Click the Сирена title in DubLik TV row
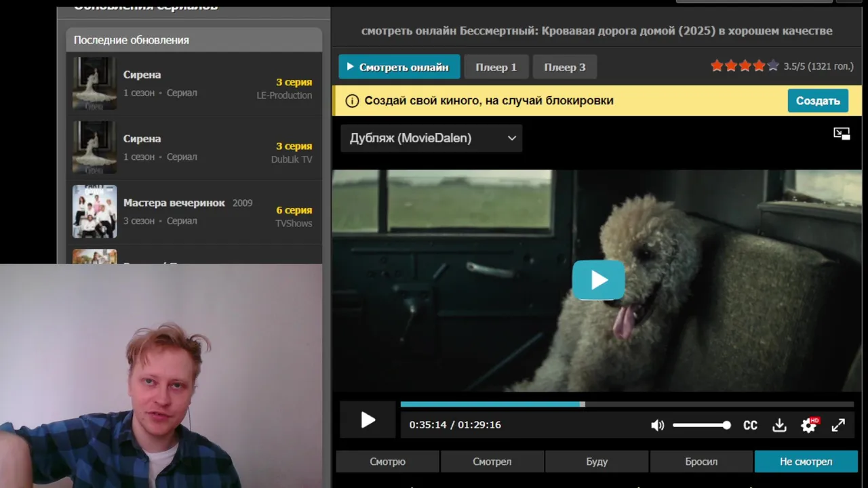The image size is (868, 488). coord(142,138)
